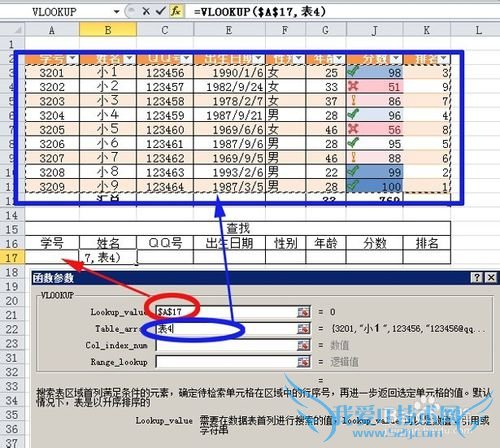Click age cell showing 37
500x448 pixels.
(x=326, y=101)
